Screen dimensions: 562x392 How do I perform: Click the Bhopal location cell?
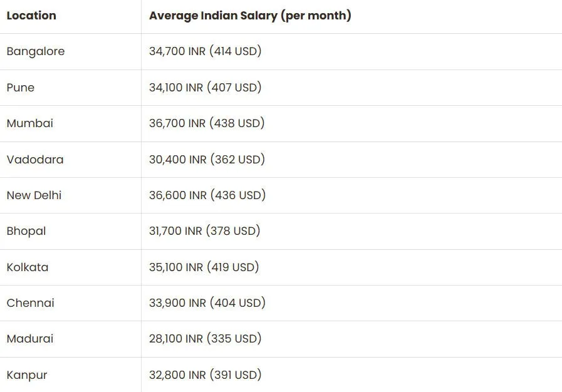[26, 231]
